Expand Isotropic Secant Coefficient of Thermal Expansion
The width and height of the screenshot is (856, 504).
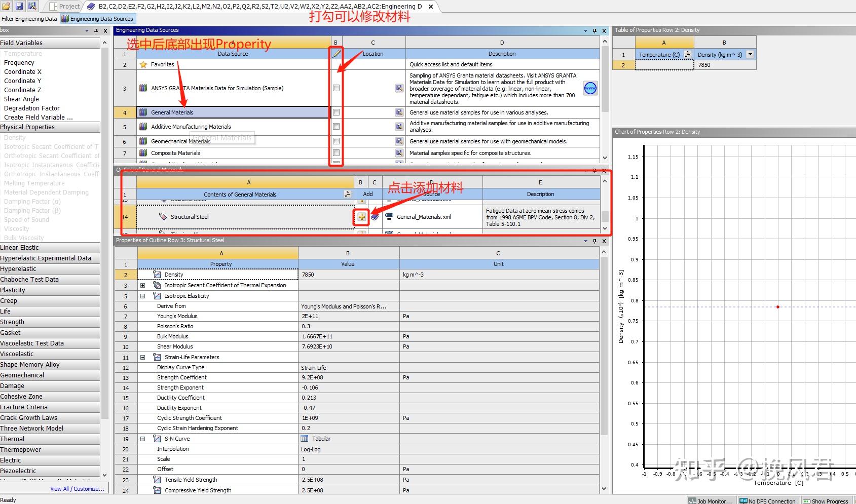143,285
